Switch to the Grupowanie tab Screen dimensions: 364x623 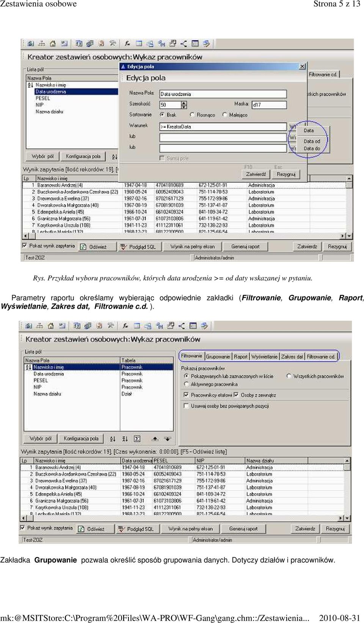click(218, 356)
